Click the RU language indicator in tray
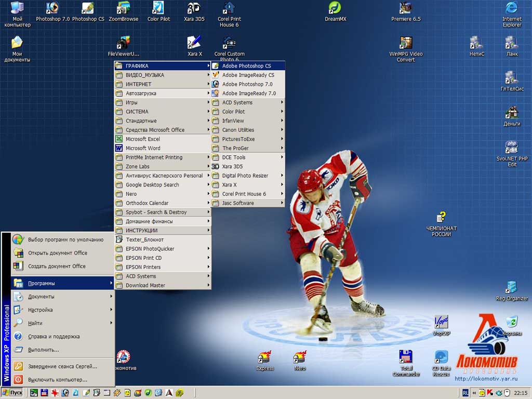This screenshot has height=399, width=532. [x=465, y=393]
